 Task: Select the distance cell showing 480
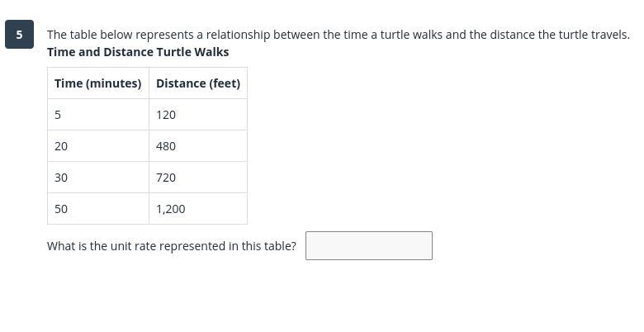tap(166, 146)
